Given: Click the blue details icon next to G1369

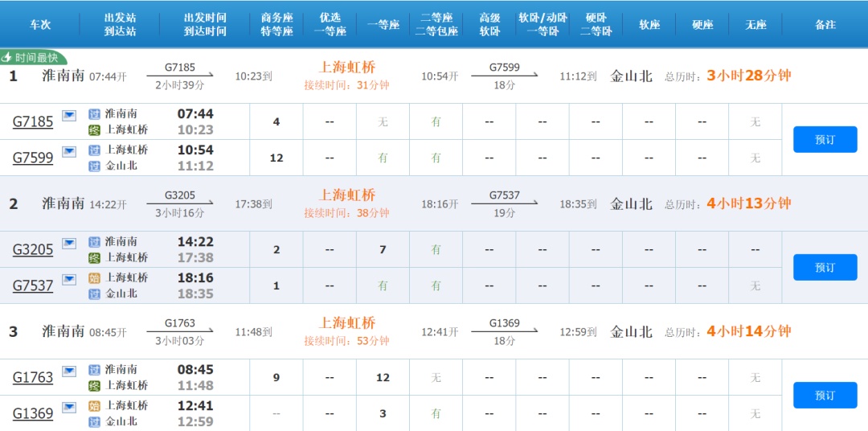Looking at the screenshot, I should click(x=69, y=407).
